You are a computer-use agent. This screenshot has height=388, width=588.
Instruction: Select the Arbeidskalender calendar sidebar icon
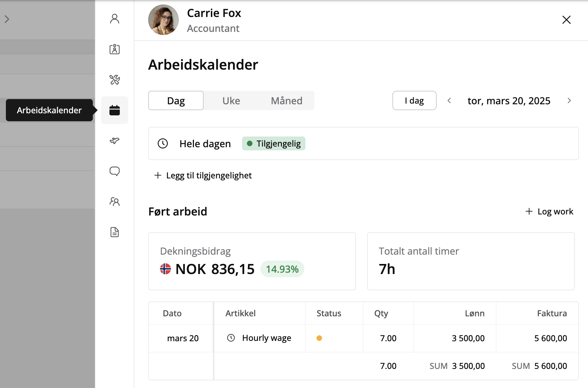click(115, 110)
